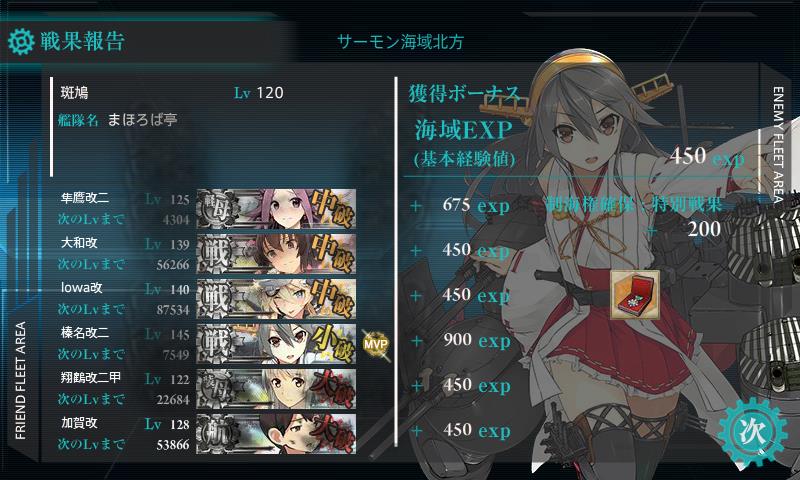Click 隼鷹改二 ship banner portrait
Viewport: 800px width, 480px height.
click(276, 208)
